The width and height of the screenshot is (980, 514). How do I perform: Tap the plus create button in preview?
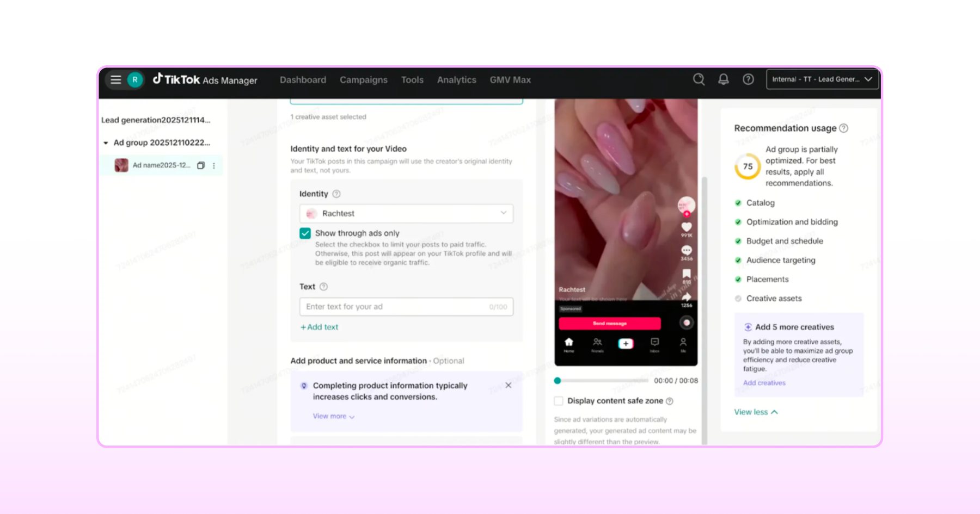pos(626,344)
